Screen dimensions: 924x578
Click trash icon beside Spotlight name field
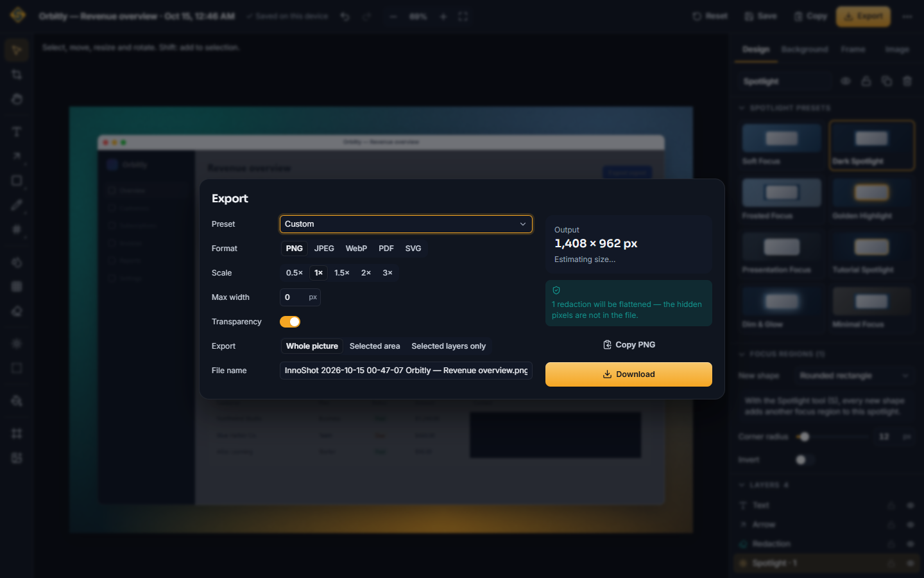(x=907, y=81)
